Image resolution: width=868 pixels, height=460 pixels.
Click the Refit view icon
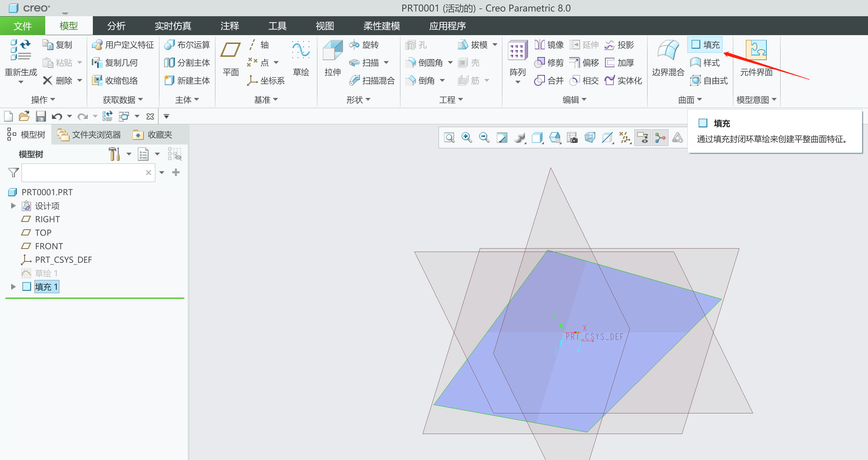click(449, 138)
